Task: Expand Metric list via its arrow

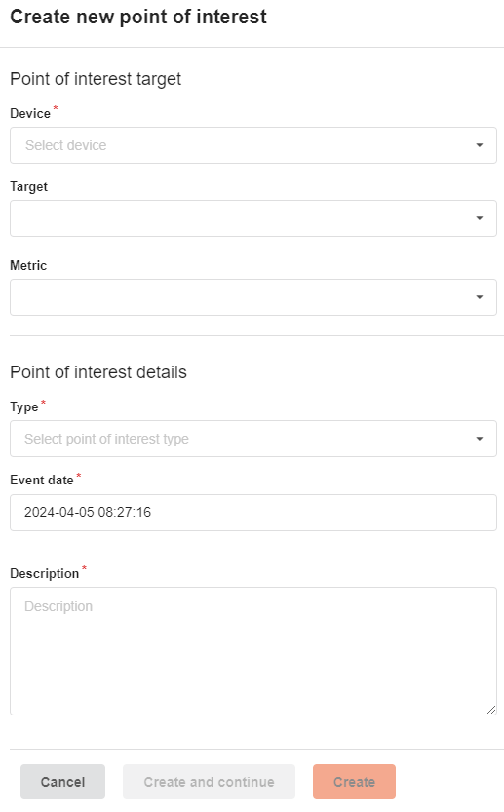Action: click(x=479, y=297)
